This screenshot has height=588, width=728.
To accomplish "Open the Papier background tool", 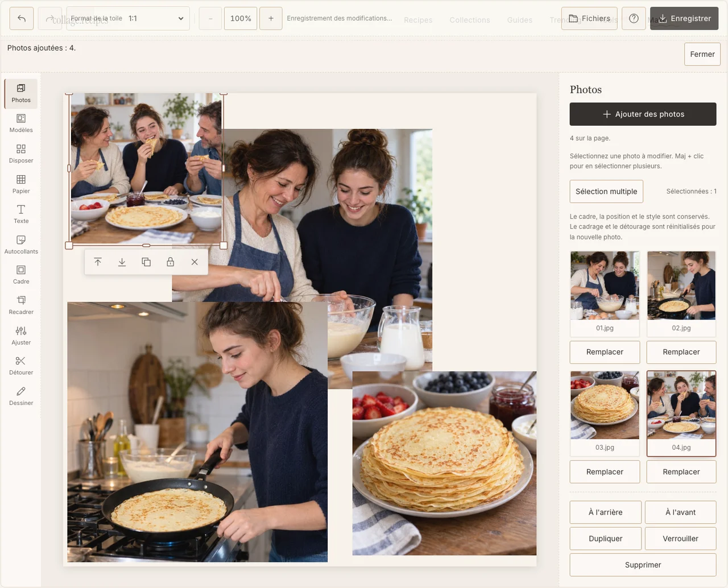I will click(x=21, y=184).
